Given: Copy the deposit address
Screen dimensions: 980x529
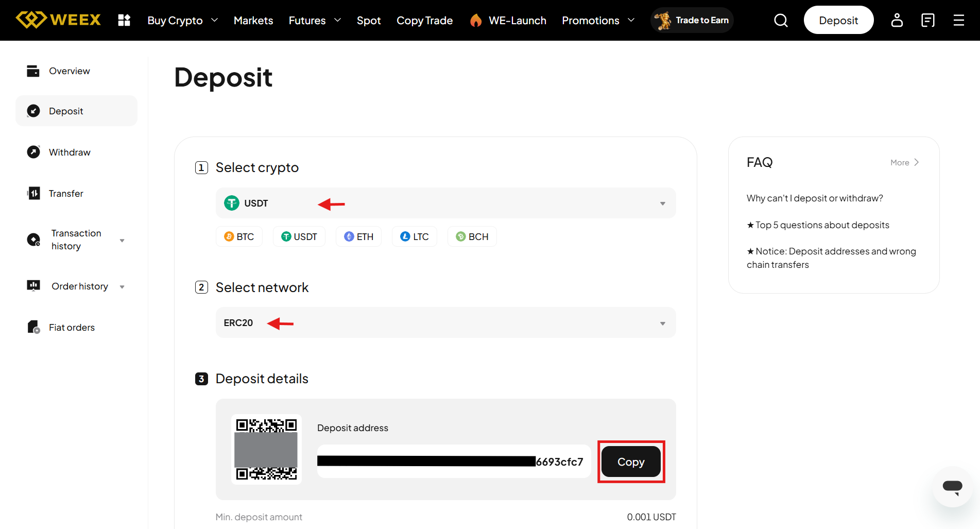Looking at the screenshot, I should pyautogui.click(x=631, y=462).
